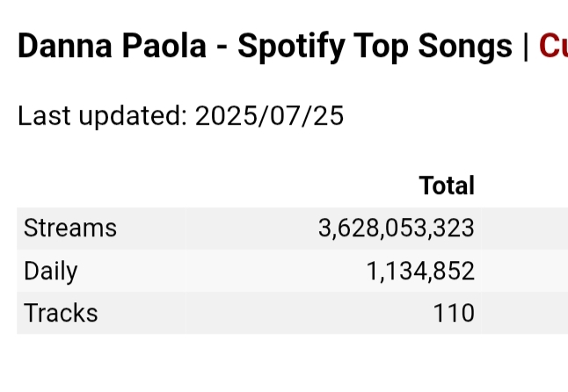Image resolution: width=568 pixels, height=392 pixels.
Task: Click the pipe separator in the heading
Action: (526, 47)
